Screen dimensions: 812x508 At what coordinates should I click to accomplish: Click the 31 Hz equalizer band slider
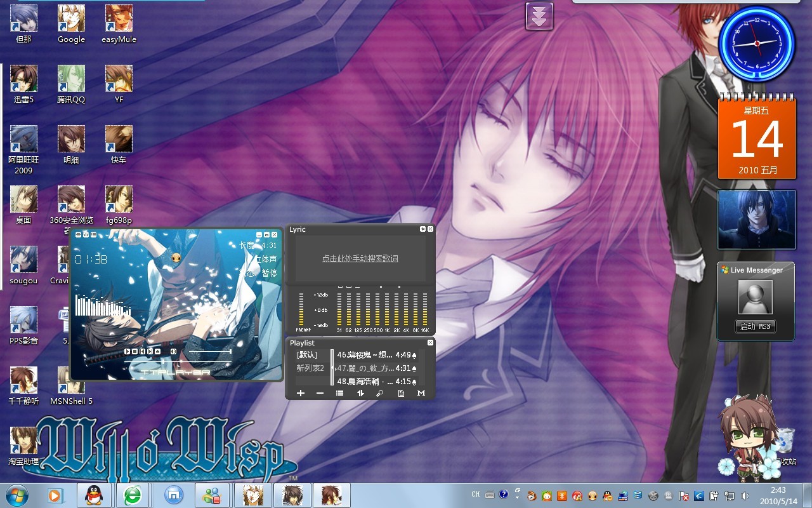[x=339, y=309]
